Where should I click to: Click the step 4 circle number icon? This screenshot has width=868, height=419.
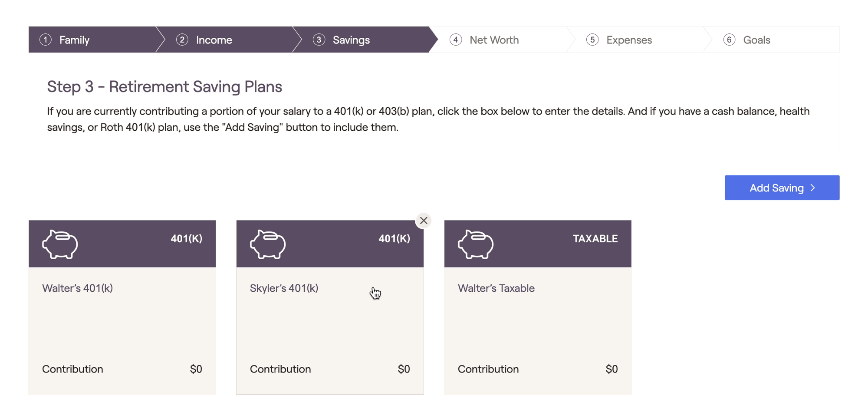click(x=456, y=40)
